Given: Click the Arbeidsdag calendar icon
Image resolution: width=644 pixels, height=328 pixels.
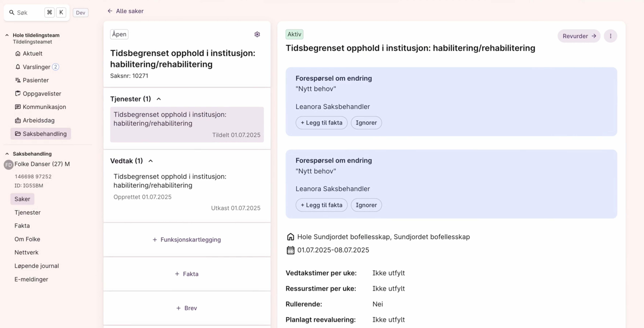Looking at the screenshot, I should 18,120.
